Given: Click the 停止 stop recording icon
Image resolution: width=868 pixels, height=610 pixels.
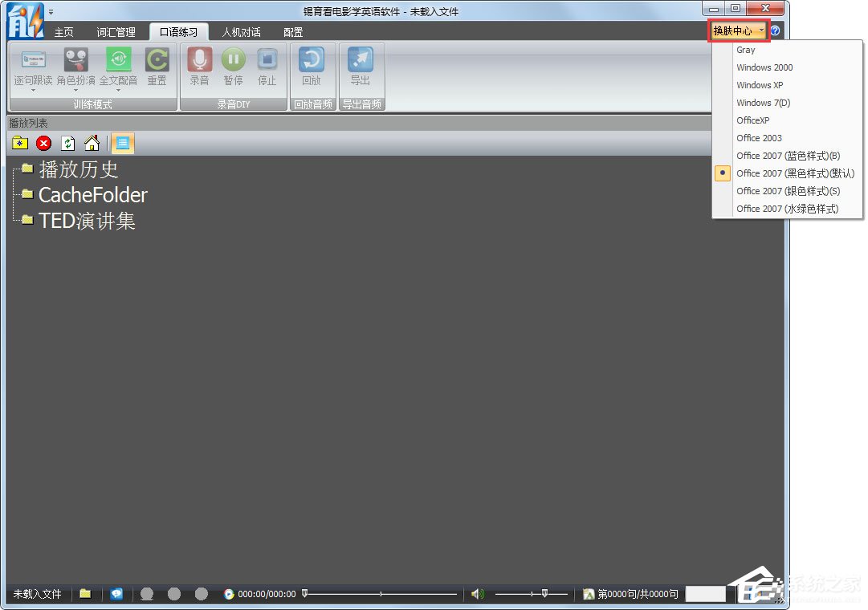Looking at the screenshot, I should click(267, 59).
